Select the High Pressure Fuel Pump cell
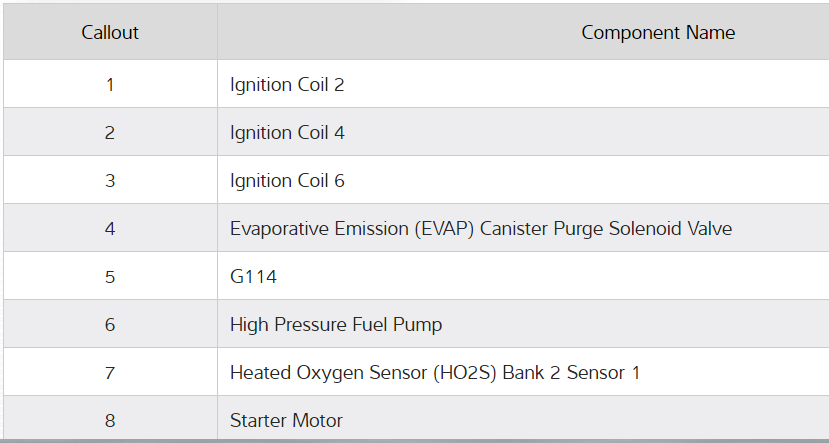Screen dimensions: 829x443 coord(336,325)
